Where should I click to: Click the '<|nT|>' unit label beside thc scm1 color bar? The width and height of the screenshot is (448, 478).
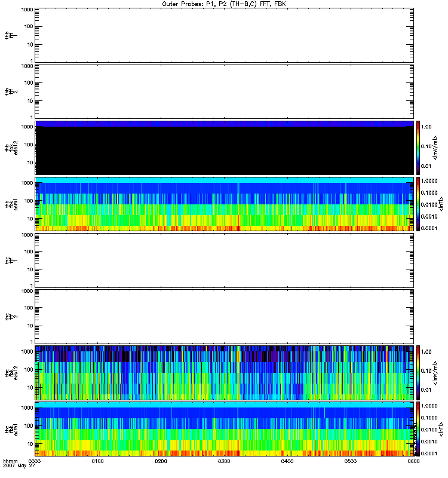click(441, 429)
